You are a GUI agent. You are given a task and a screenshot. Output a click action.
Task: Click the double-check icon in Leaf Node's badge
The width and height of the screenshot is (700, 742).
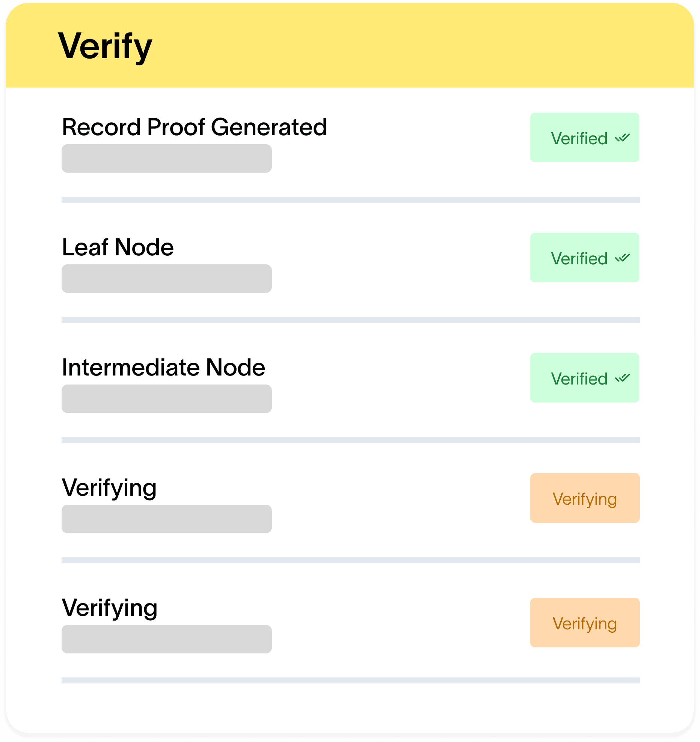pos(622,258)
